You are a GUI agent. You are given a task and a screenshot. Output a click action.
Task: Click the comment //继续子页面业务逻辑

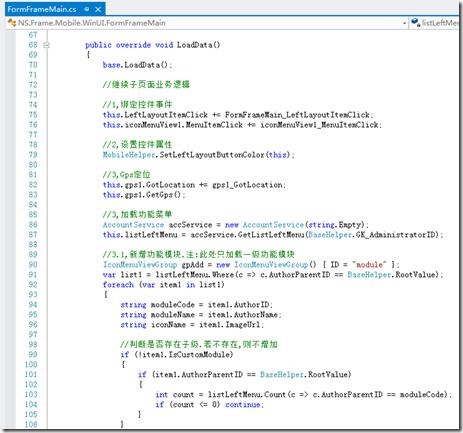tap(146, 84)
